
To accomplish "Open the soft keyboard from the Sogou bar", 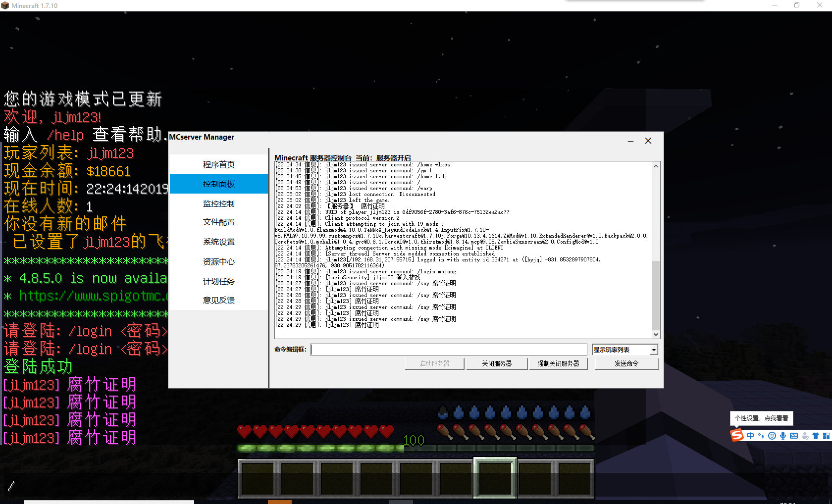I will click(794, 436).
